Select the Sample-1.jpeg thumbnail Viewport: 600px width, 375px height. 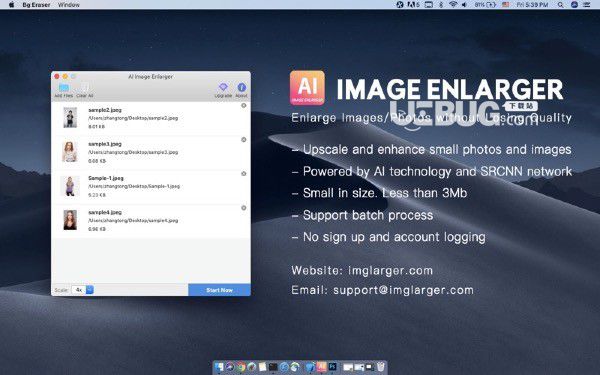pos(70,186)
